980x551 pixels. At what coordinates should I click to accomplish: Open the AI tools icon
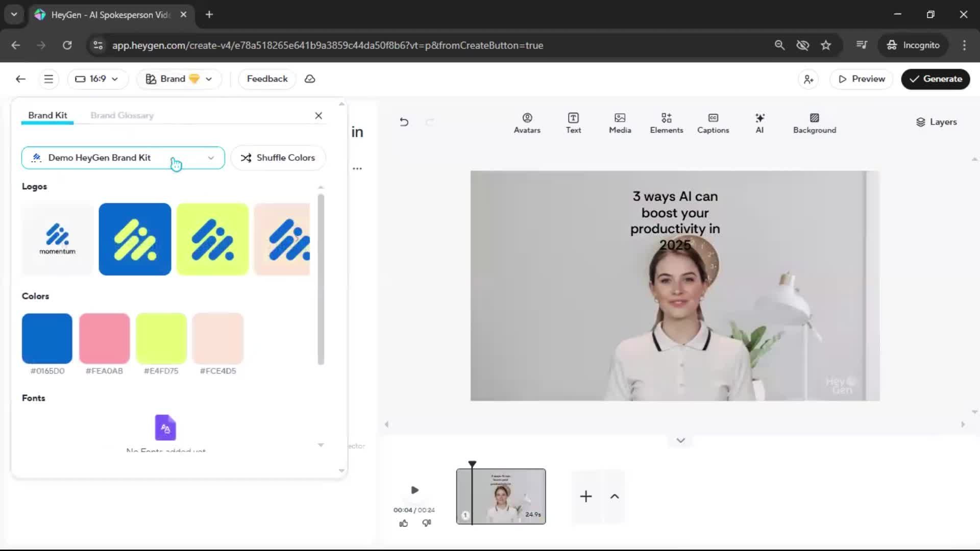click(759, 123)
